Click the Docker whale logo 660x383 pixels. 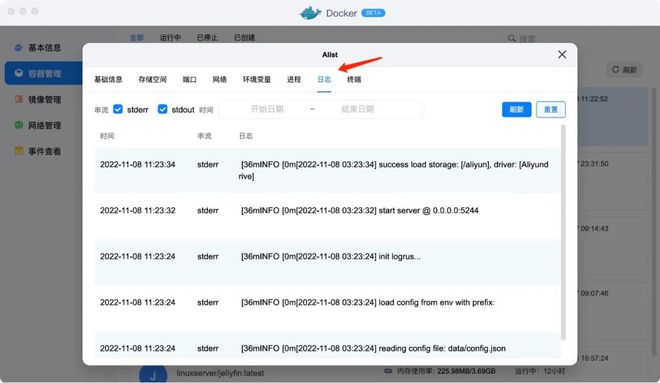point(311,13)
